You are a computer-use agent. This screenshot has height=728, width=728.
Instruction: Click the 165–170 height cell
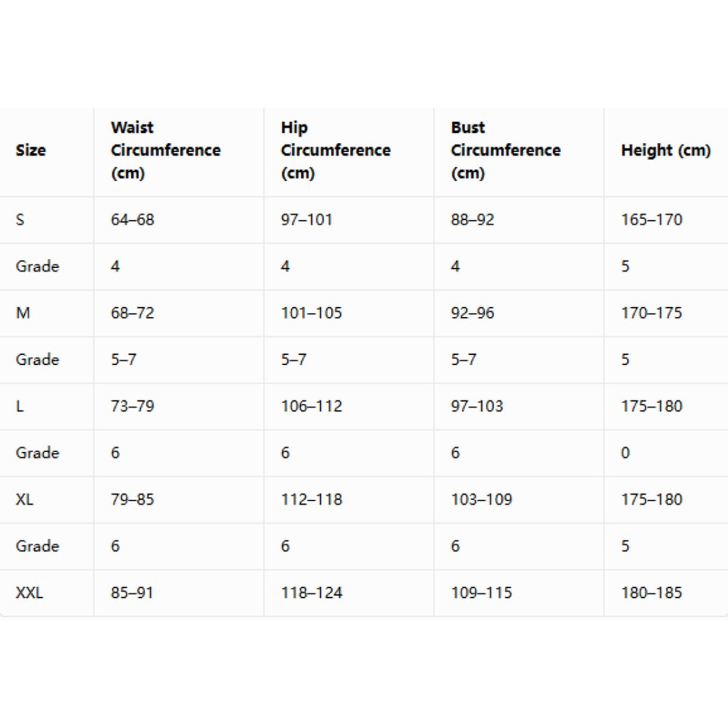coord(651,220)
